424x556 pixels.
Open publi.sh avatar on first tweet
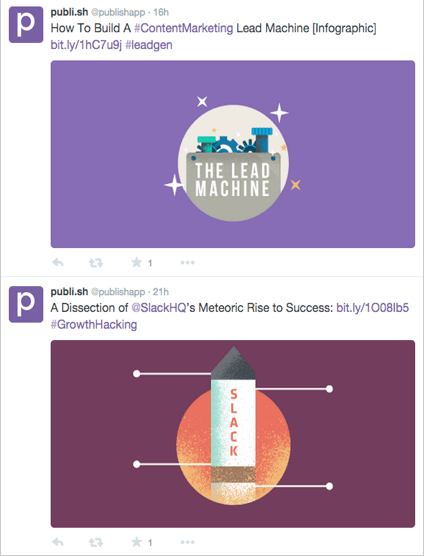click(26, 25)
